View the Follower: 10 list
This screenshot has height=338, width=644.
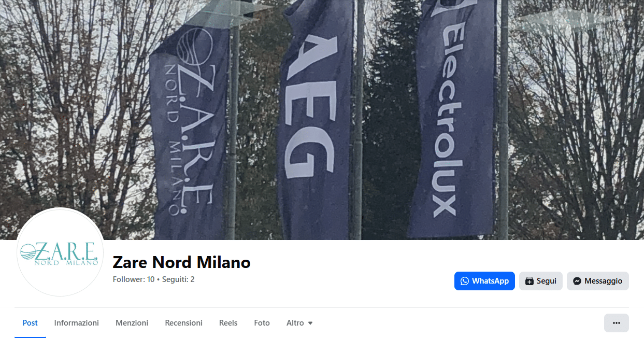pos(134,279)
